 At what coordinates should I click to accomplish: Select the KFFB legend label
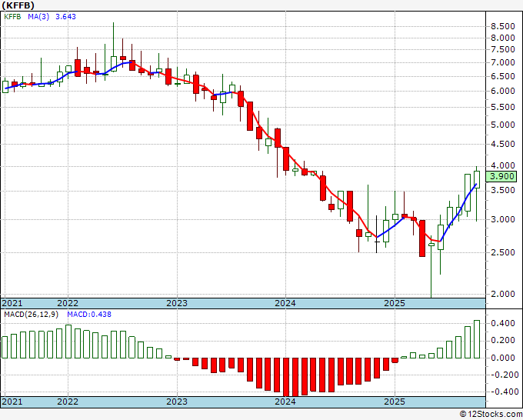[x=12, y=17]
